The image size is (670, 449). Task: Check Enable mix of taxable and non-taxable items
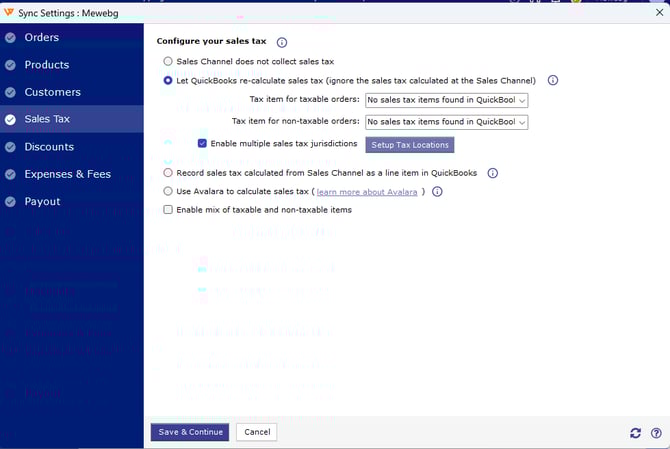point(168,209)
